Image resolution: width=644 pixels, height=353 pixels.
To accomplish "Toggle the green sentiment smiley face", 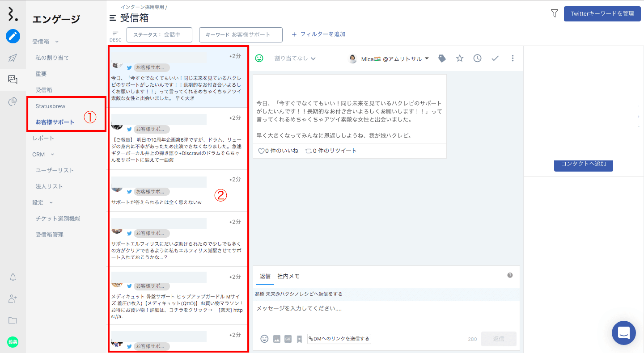I will tap(259, 58).
